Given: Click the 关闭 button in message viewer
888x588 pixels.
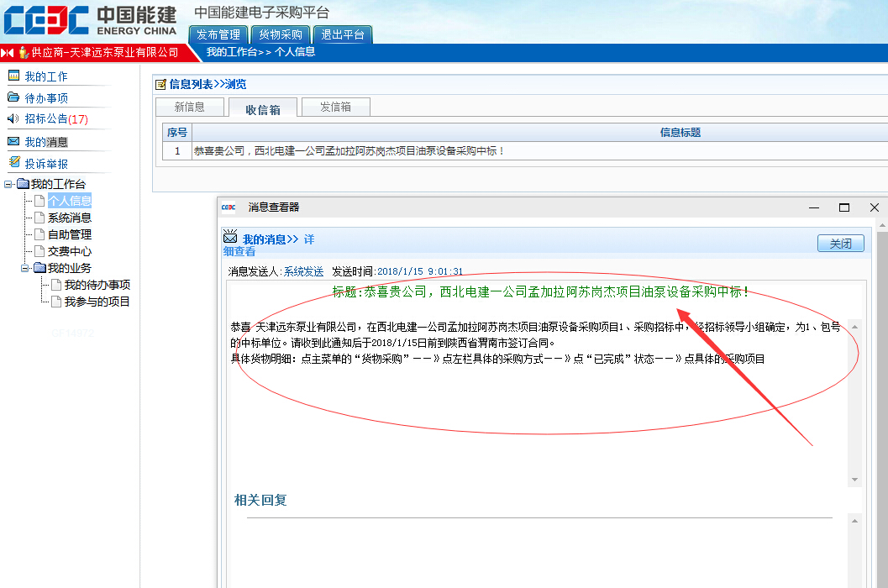Looking at the screenshot, I should click(x=840, y=243).
